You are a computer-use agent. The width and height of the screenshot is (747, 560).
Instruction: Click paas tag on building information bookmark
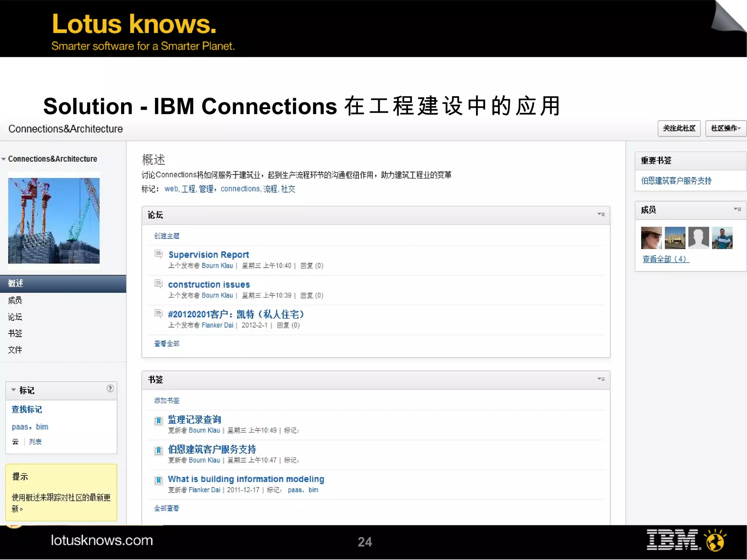pos(295,490)
